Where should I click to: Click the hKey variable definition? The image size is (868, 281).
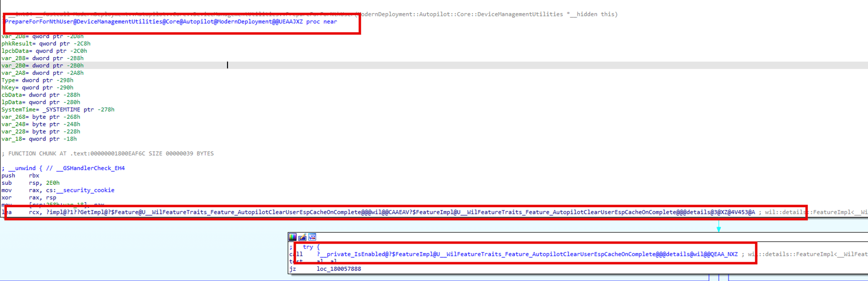point(37,88)
